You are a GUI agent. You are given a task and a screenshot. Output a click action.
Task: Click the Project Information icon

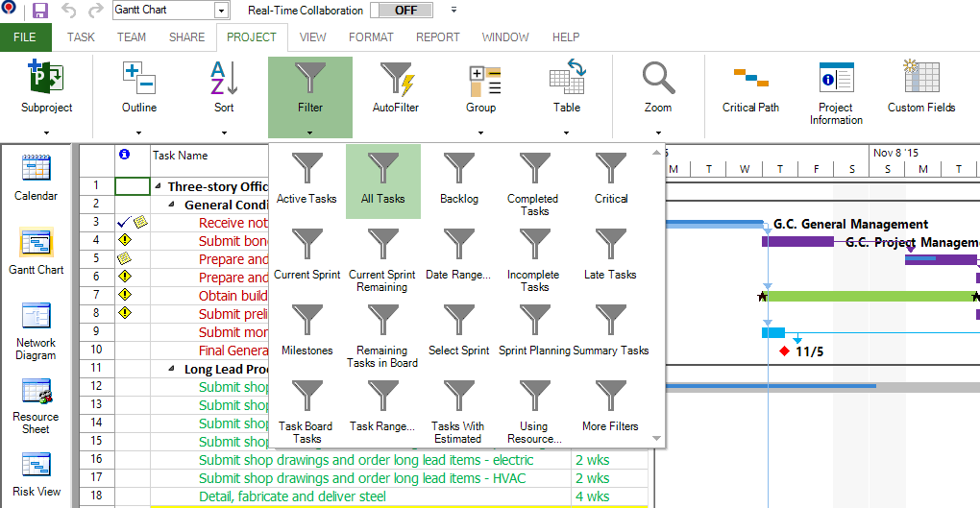point(835,92)
